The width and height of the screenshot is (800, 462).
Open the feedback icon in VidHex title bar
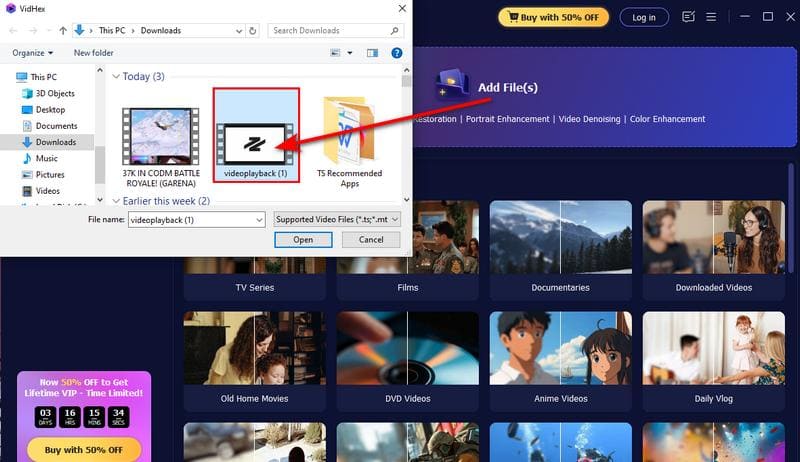[688, 17]
